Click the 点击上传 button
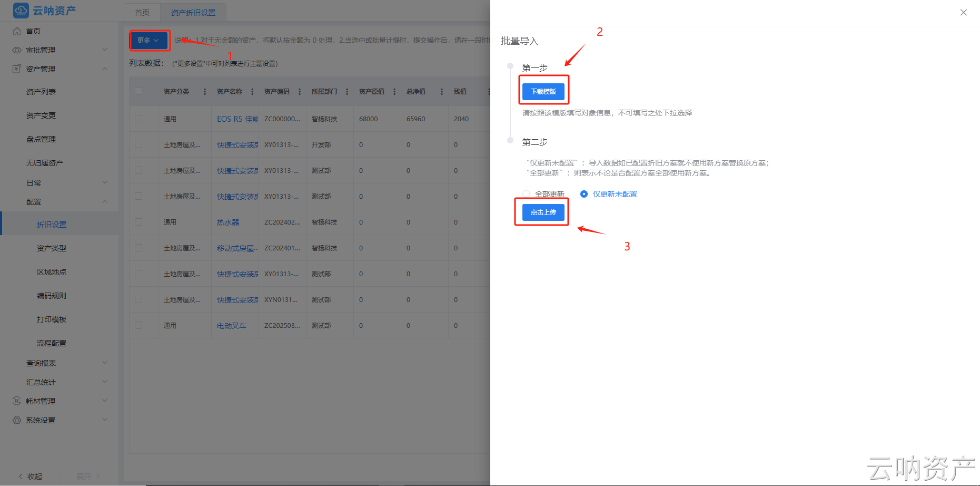Image resolution: width=980 pixels, height=486 pixels. 541,212
